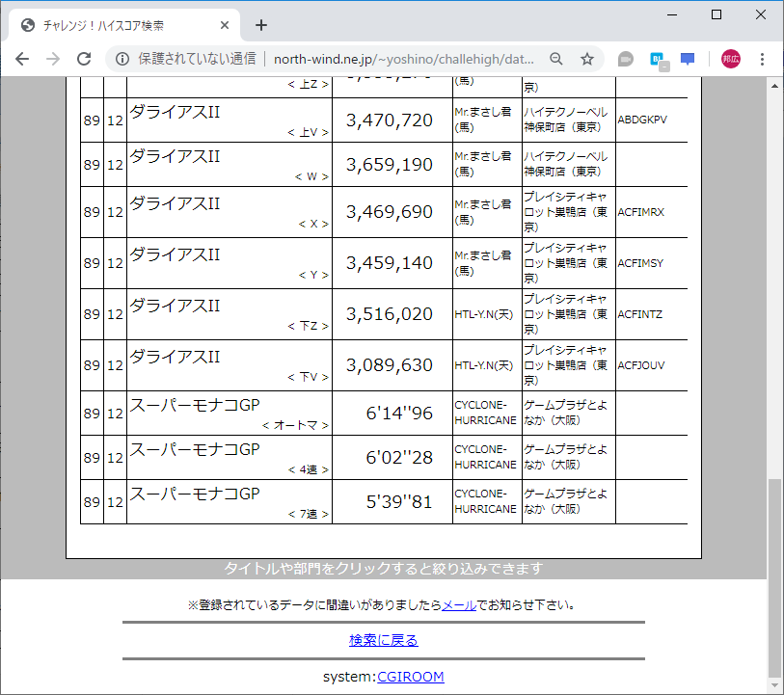Open the page zoom magnifier control
Screen dimensions: 784x695
tap(556, 59)
